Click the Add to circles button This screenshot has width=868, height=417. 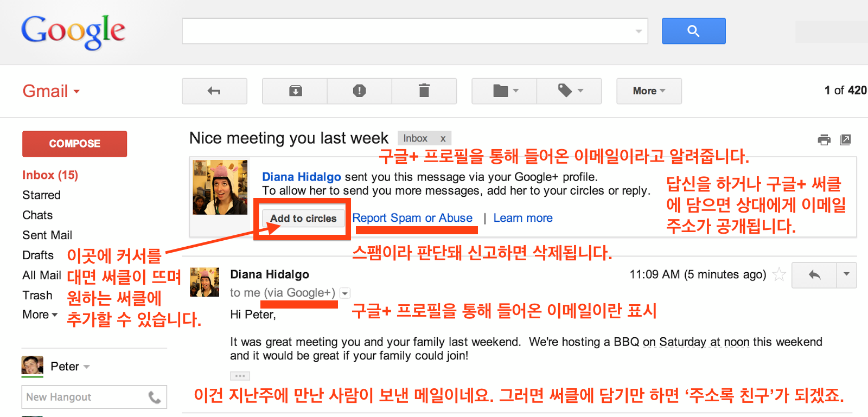(303, 219)
